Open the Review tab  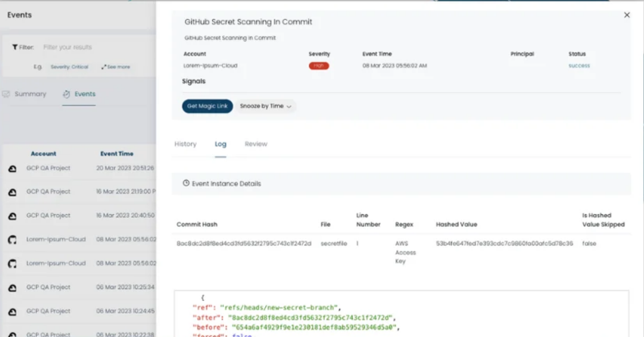(256, 144)
